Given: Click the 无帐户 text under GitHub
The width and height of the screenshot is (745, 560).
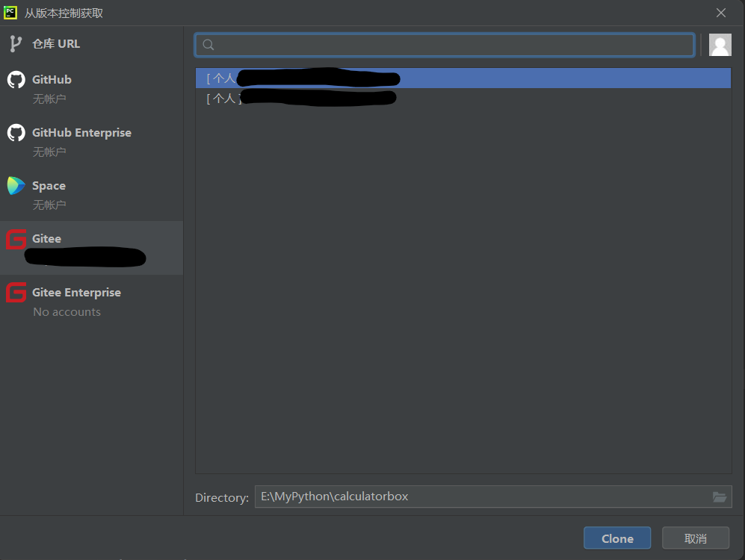Looking at the screenshot, I should coord(49,99).
